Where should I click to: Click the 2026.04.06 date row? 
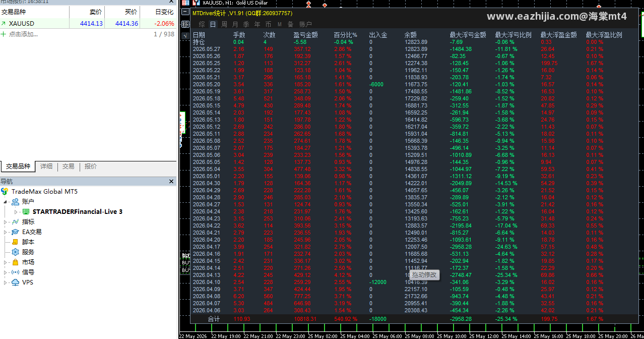coord(207,310)
